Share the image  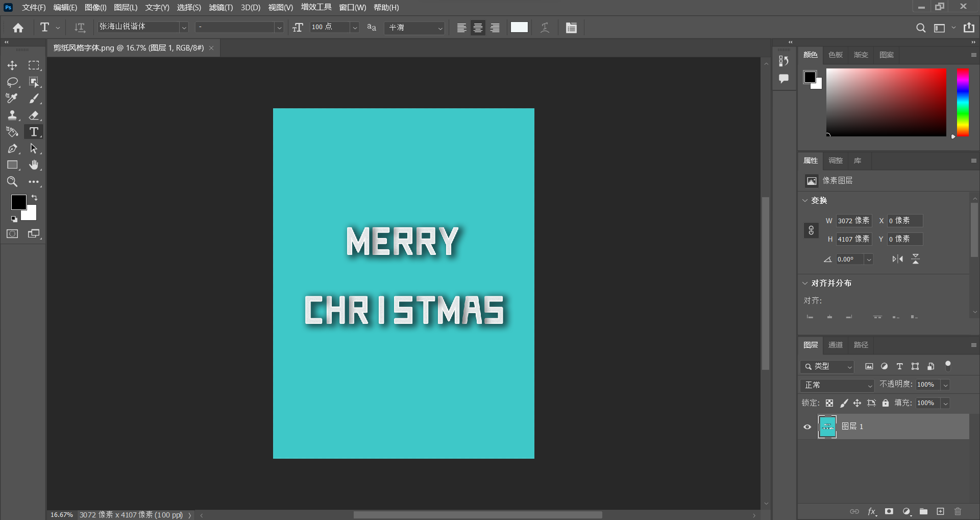click(969, 28)
